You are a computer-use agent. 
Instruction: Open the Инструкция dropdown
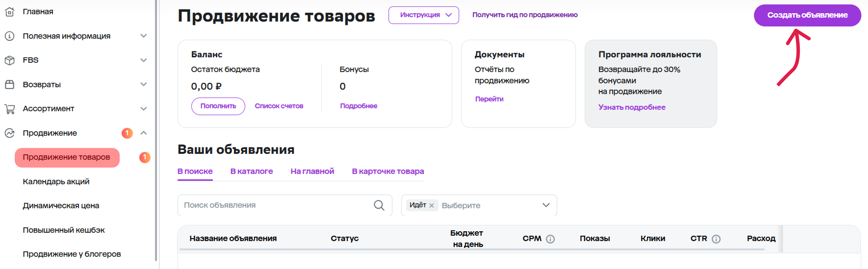424,15
